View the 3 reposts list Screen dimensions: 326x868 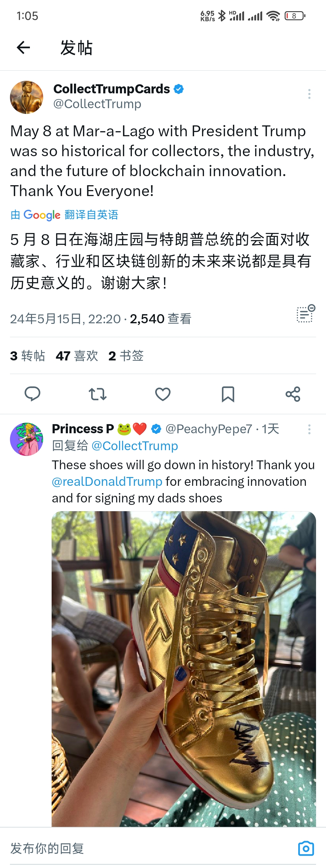tap(27, 356)
